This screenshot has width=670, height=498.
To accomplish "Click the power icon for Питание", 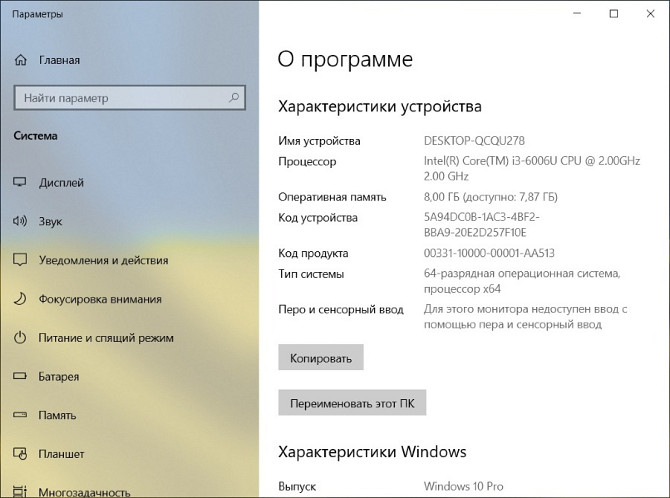I will coord(20,337).
